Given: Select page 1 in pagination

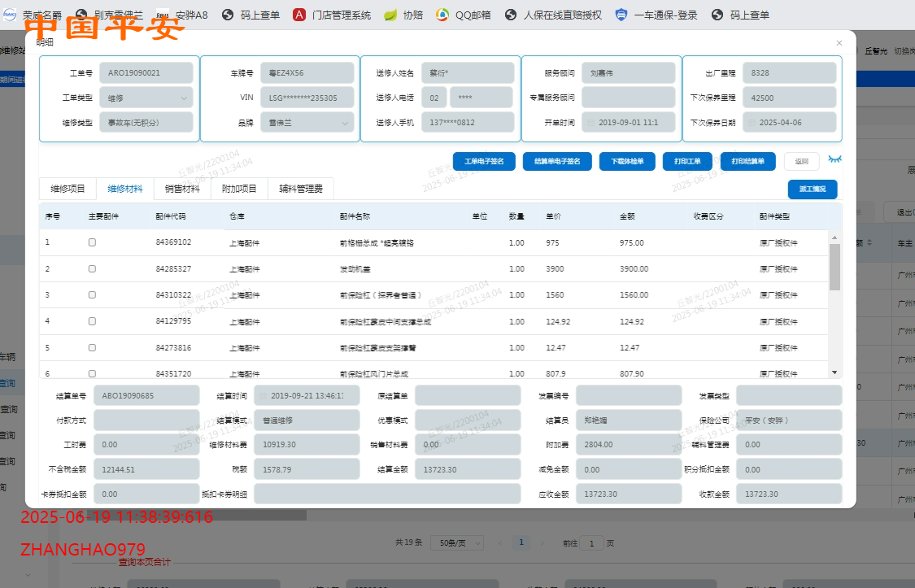Looking at the screenshot, I should click(x=521, y=542).
